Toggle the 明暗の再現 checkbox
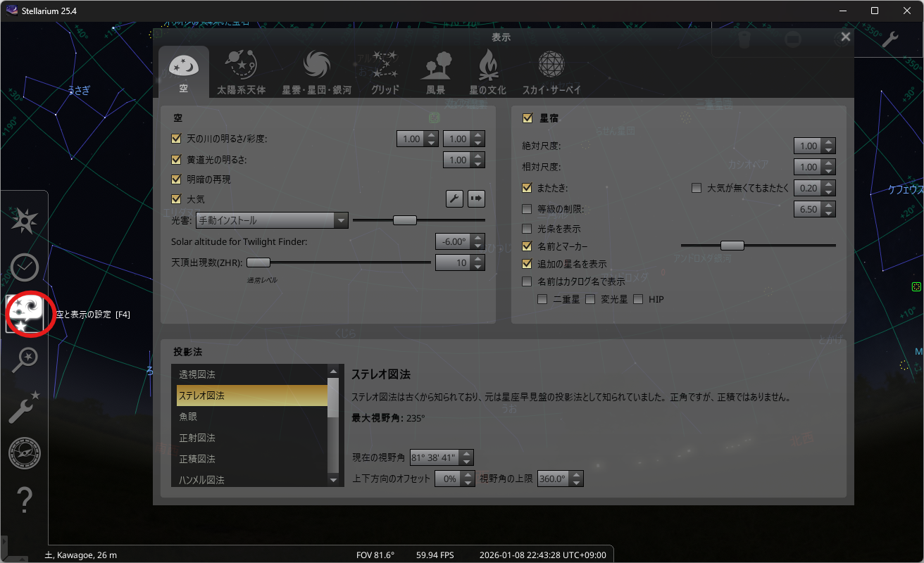 177,179
